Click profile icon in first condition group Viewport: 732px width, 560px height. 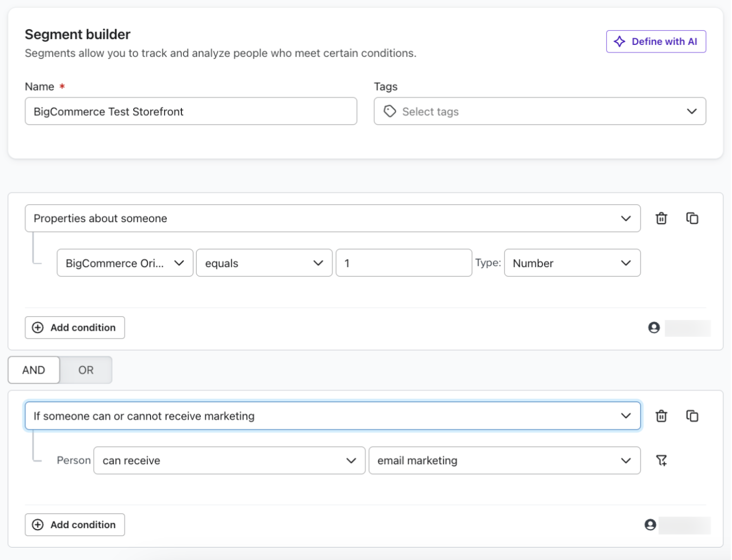pyautogui.click(x=654, y=328)
